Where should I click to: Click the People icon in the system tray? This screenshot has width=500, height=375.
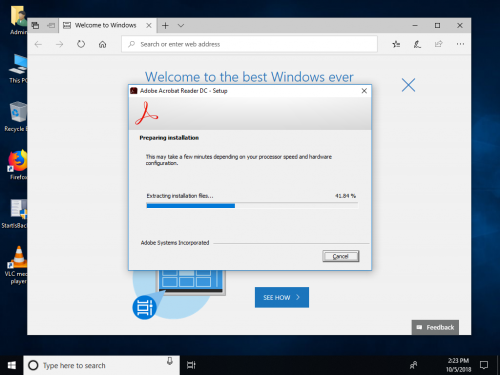point(414,365)
